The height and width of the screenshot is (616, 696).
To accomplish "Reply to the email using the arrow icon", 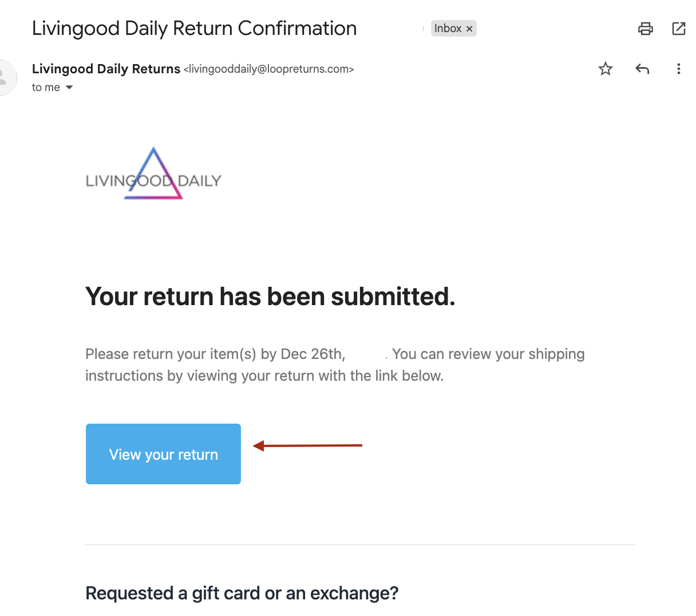I will [x=642, y=69].
